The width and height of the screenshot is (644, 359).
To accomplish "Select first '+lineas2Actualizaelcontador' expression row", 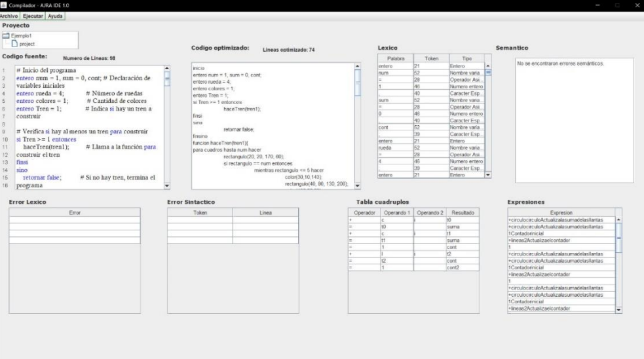I will [561, 240].
